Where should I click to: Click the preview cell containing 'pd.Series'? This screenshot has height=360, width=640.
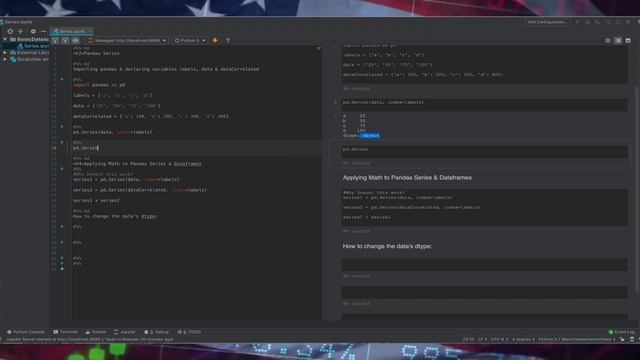tap(484, 151)
